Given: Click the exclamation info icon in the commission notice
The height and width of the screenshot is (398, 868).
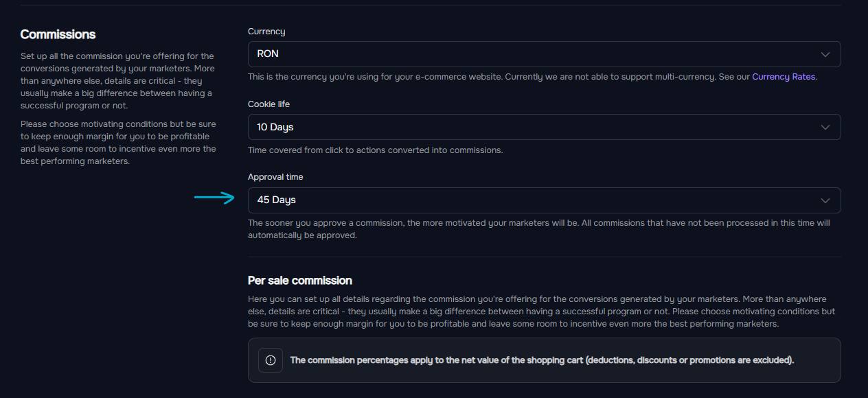Looking at the screenshot, I should tap(271, 360).
